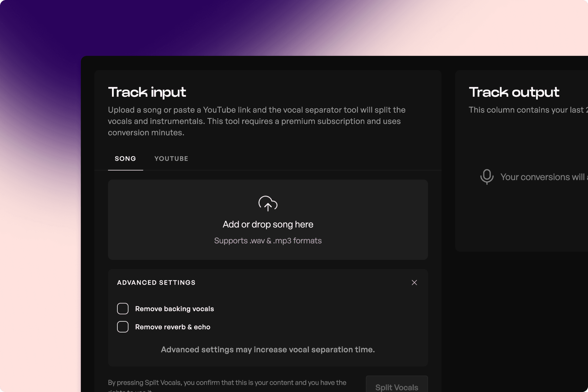This screenshot has height=392, width=588.
Task: Click the 'Remove reverb & echo' label
Action: coord(173,327)
